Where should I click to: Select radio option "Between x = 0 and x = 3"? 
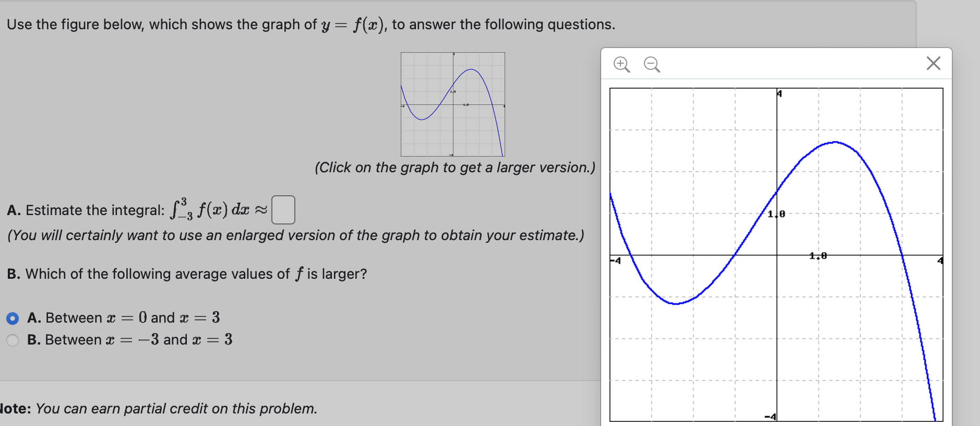pos(13,318)
